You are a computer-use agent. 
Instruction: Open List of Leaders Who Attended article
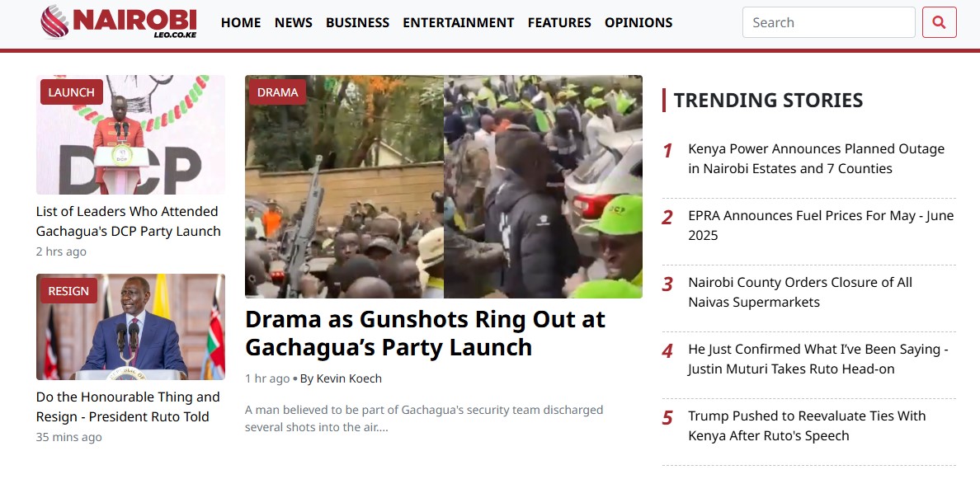coord(128,221)
